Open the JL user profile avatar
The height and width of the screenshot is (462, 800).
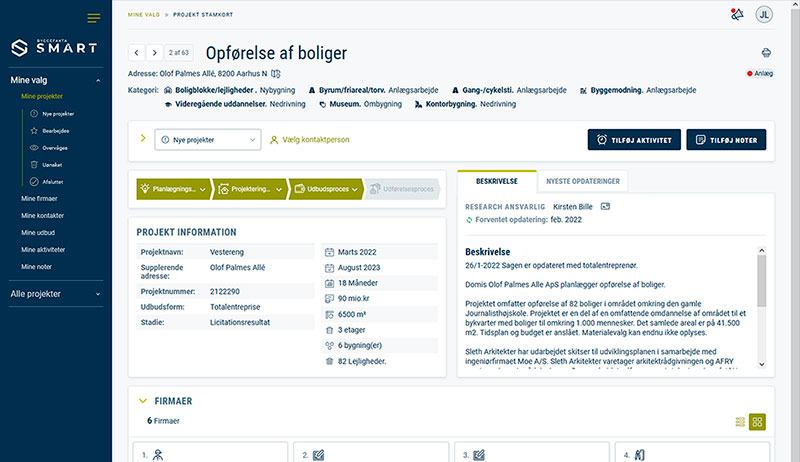pos(764,15)
